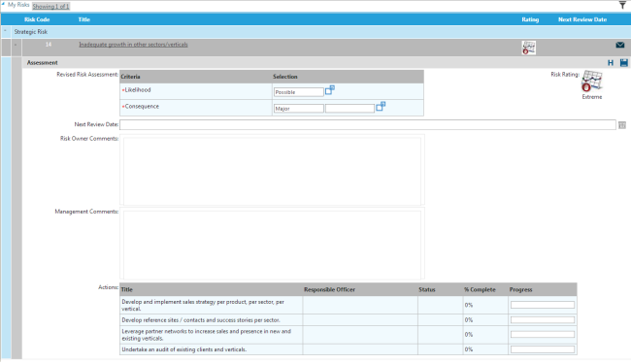Click 0% for the audit clients action

point(469,349)
